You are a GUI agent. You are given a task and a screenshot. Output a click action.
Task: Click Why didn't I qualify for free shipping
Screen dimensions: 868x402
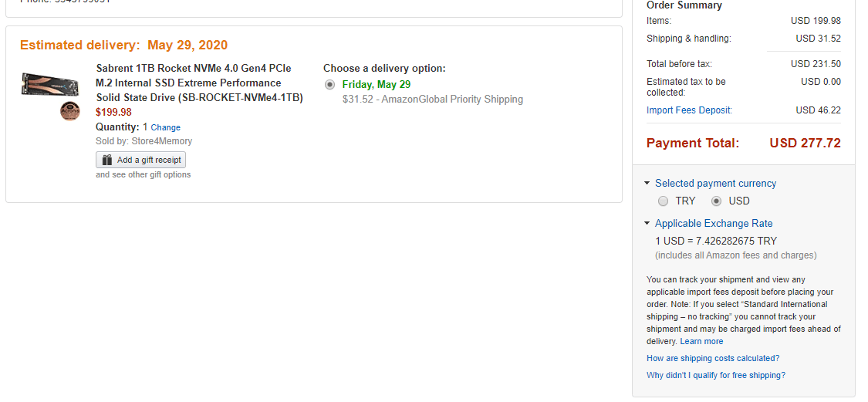[716, 375]
